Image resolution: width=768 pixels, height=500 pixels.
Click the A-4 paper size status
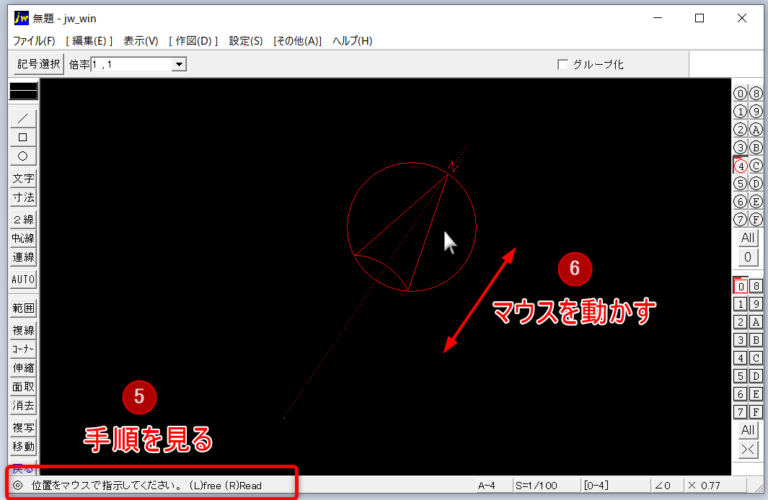click(x=493, y=485)
